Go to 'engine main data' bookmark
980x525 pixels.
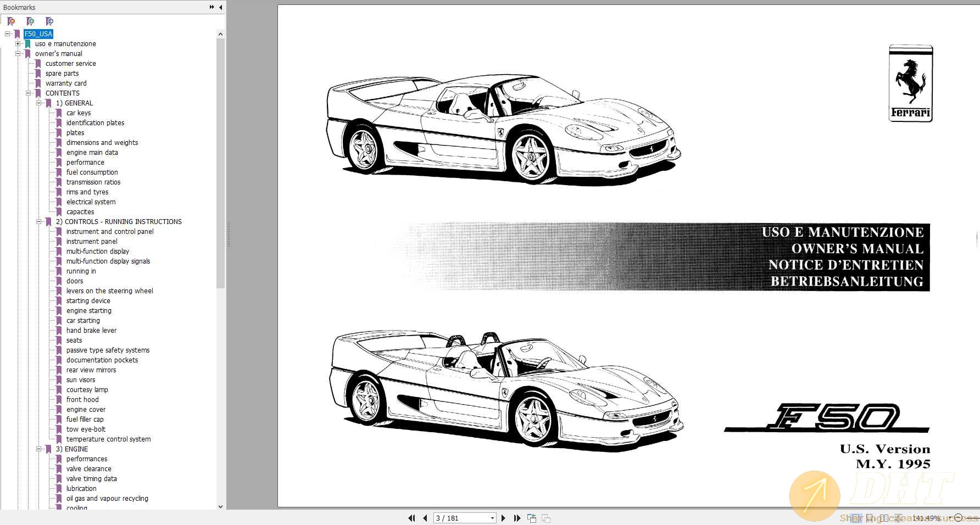tap(92, 153)
